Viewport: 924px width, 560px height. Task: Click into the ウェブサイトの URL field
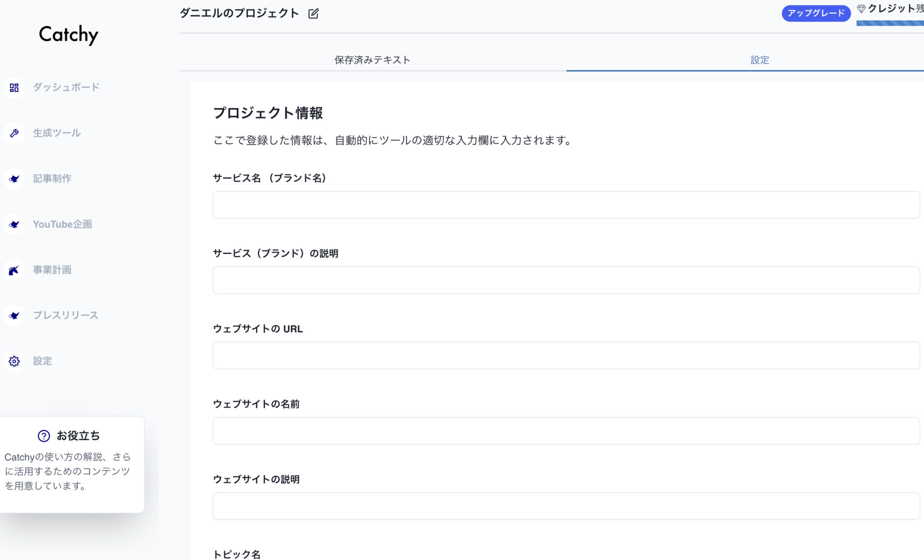pyautogui.click(x=566, y=355)
